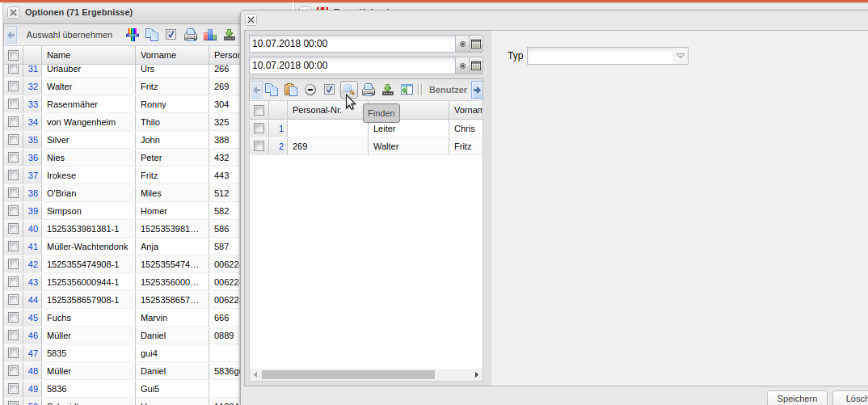This screenshot has height=405, width=868.
Task: Tick the checkbox for row 32 Walter
Action: (13, 86)
